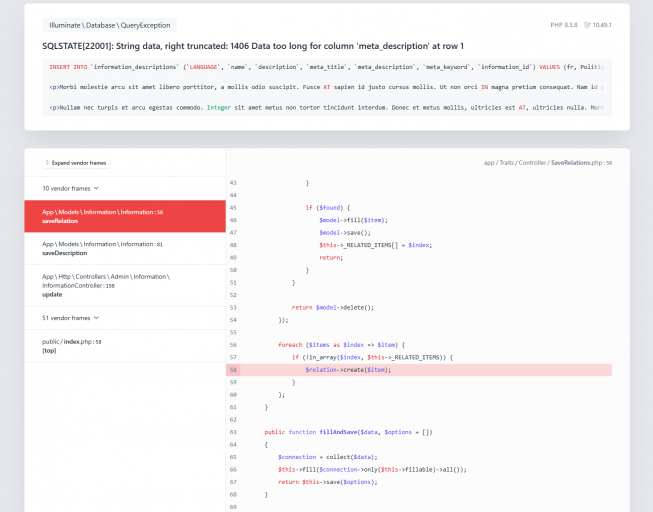This screenshot has height=512, width=653.
Task: Click code line 45 if ($found)
Action: (328, 207)
